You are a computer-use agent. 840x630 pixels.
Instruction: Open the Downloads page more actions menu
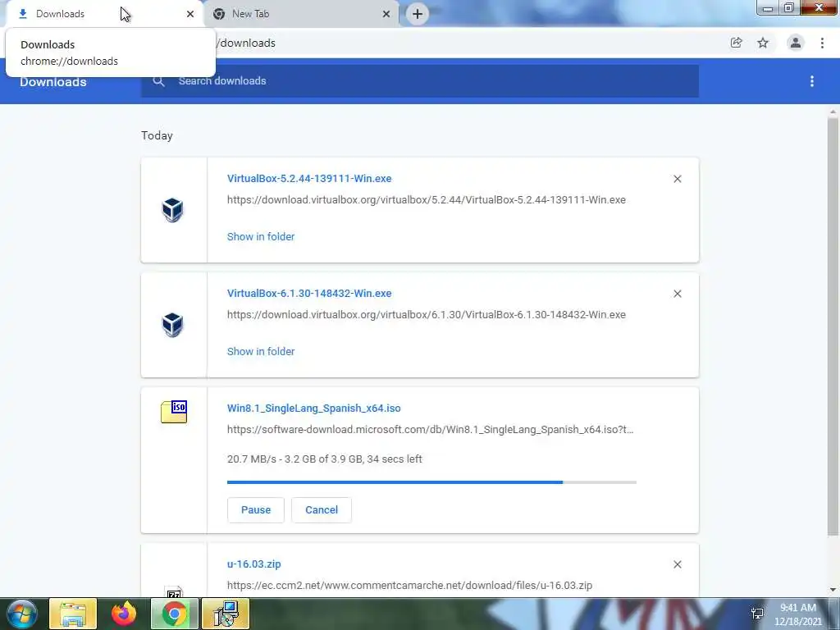coord(812,81)
